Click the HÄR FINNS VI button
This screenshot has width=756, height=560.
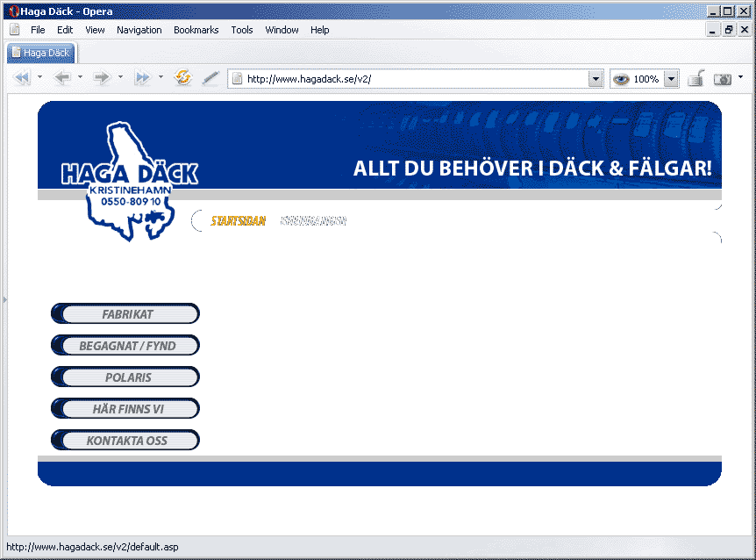tap(125, 409)
